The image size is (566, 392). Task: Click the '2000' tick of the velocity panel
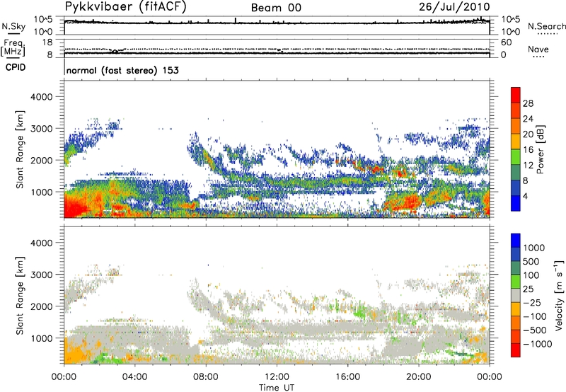click(x=42, y=307)
